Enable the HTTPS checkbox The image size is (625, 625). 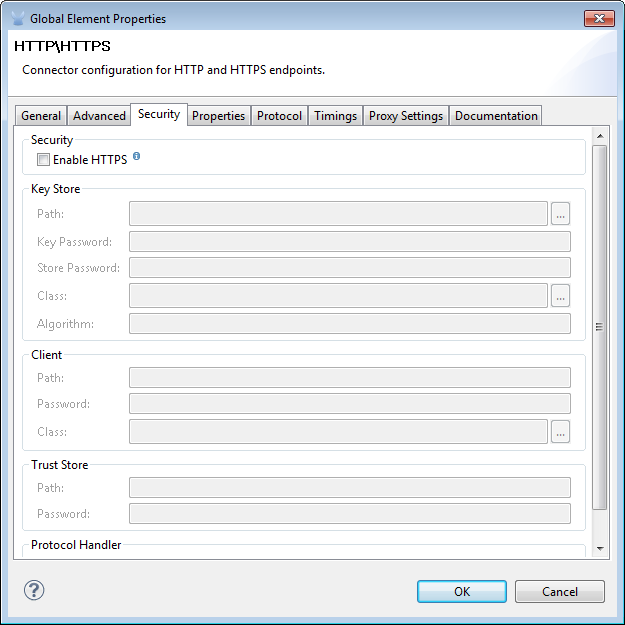click(43, 160)
